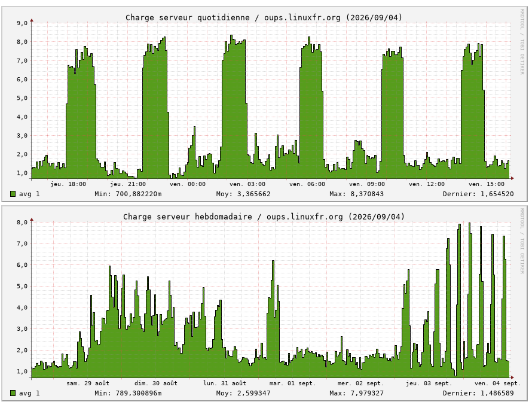Click the green avg 1 swatch in daily chart legend
Screen dimensions: 532x402
click(13, 194)
